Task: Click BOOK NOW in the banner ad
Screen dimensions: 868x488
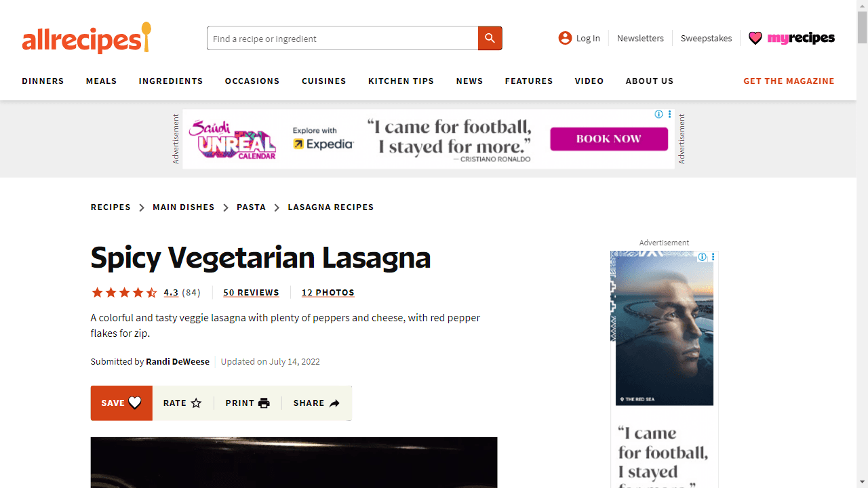Action: [x=609, y=139]
